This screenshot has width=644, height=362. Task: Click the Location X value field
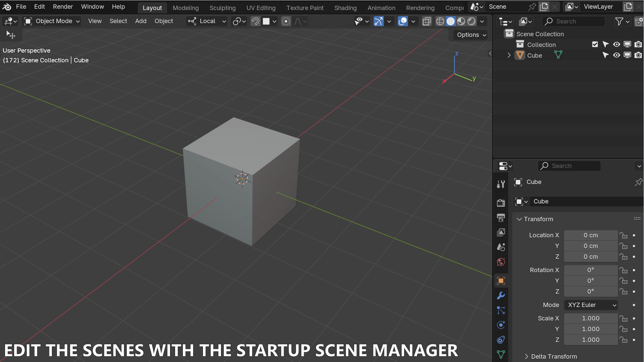(x=591, y=235)
